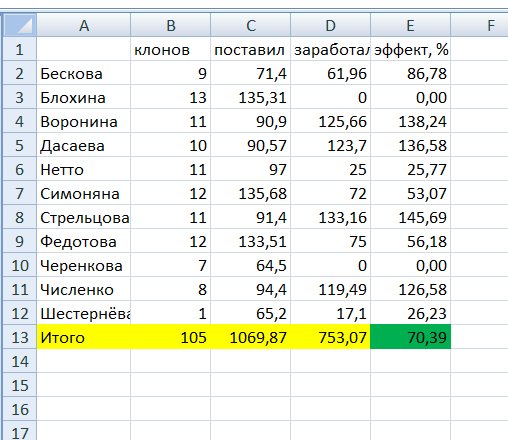
Task: Select column B header
Action: tap(171, 25)
